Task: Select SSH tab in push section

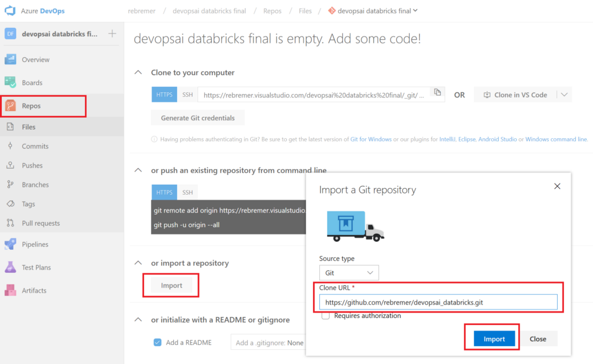Action: [188, 192]
